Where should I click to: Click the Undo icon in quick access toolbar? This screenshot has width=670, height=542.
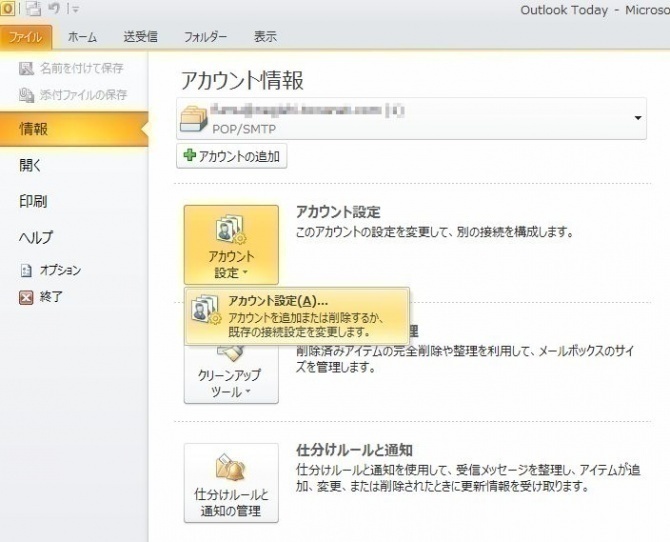pyautogui.click(x=52, y=9)
